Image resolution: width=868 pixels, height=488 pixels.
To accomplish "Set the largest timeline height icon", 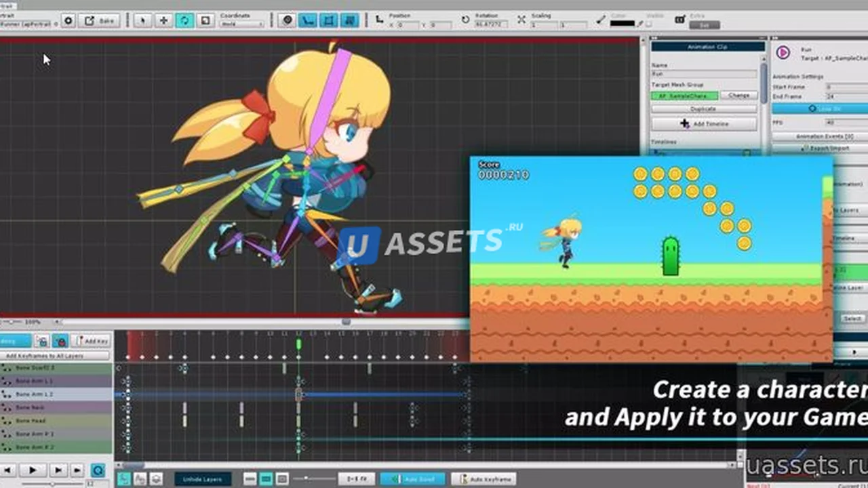I will tap(283, 479).
